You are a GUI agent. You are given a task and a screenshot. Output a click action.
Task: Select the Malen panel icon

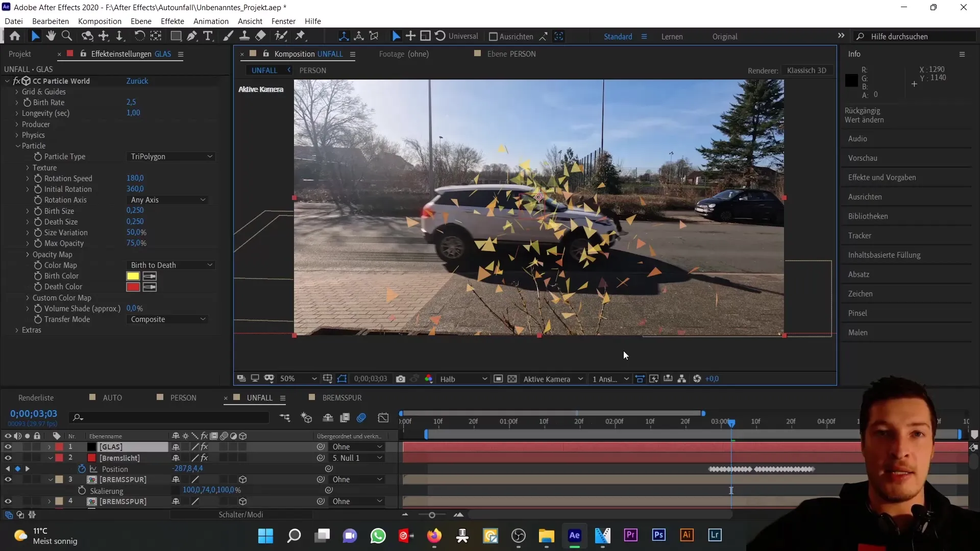coord(859,332)
